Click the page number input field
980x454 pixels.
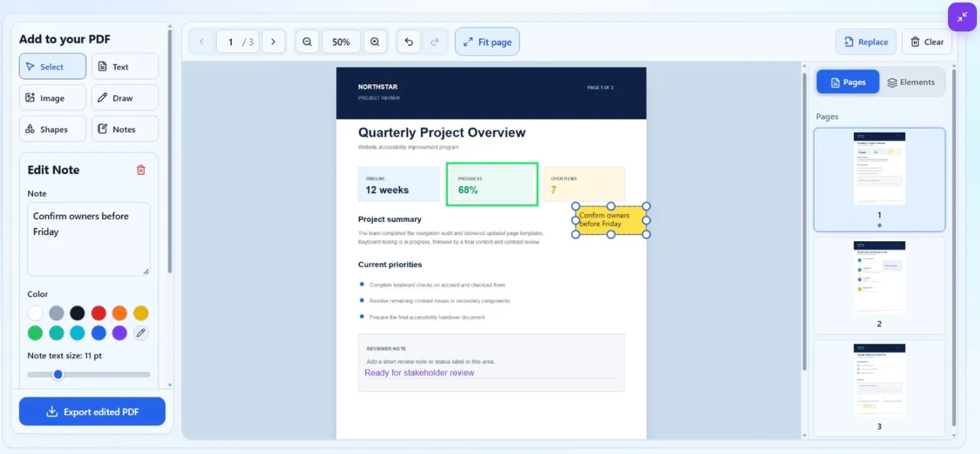click(x=238, y=42)
